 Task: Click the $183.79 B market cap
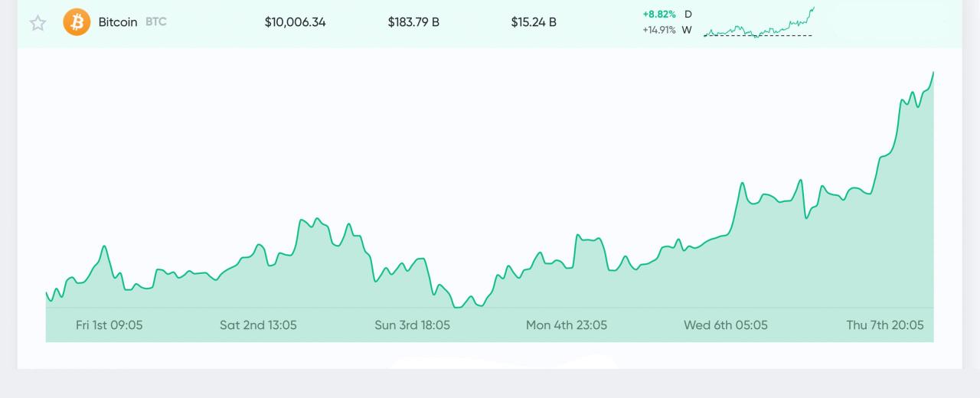[413, 22]
